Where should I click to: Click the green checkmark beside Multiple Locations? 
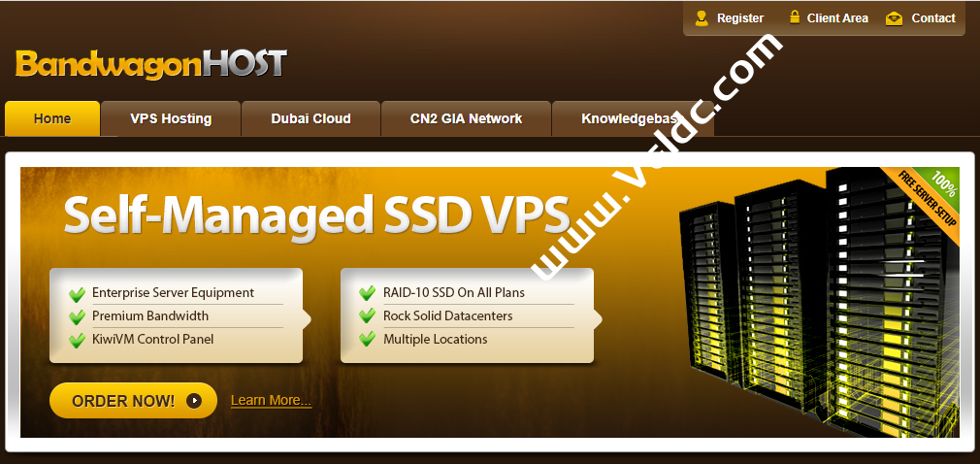(x=368, y=340)
